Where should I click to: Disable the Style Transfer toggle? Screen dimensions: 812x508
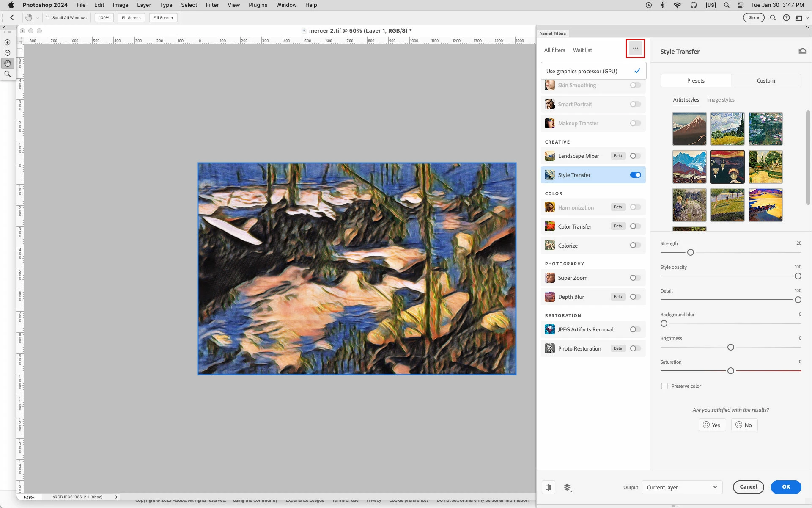[x=635, y=175]
